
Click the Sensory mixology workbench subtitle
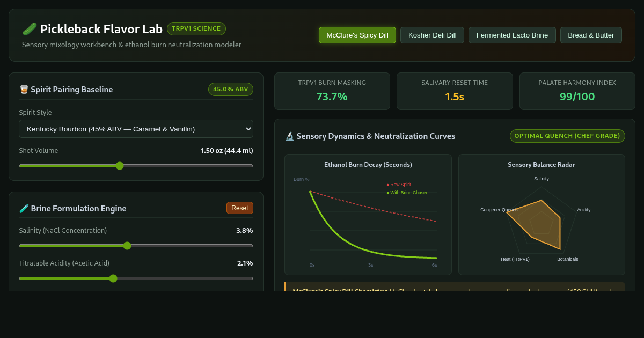click(131, 45)
